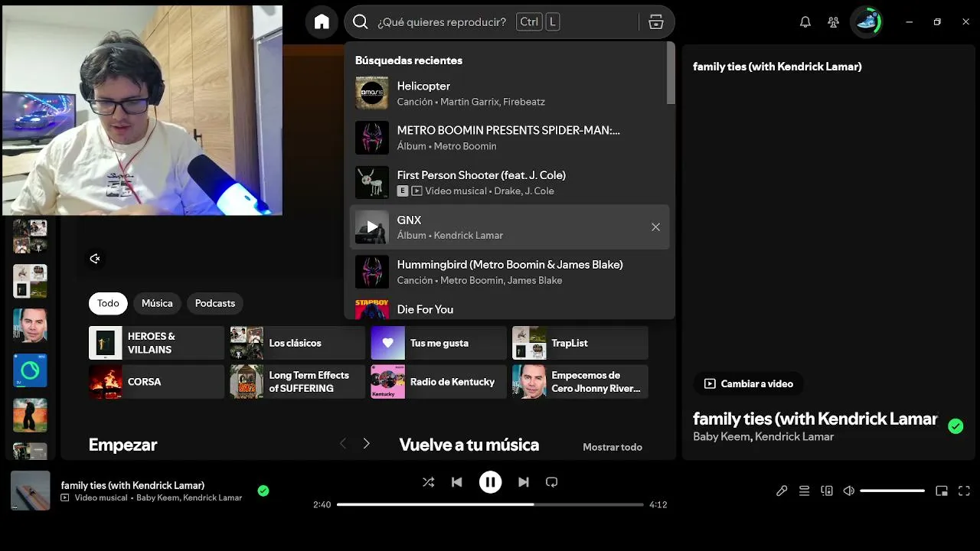Open the man portrait library item in sidebar
Screen dimensions: 980x551
30,326
